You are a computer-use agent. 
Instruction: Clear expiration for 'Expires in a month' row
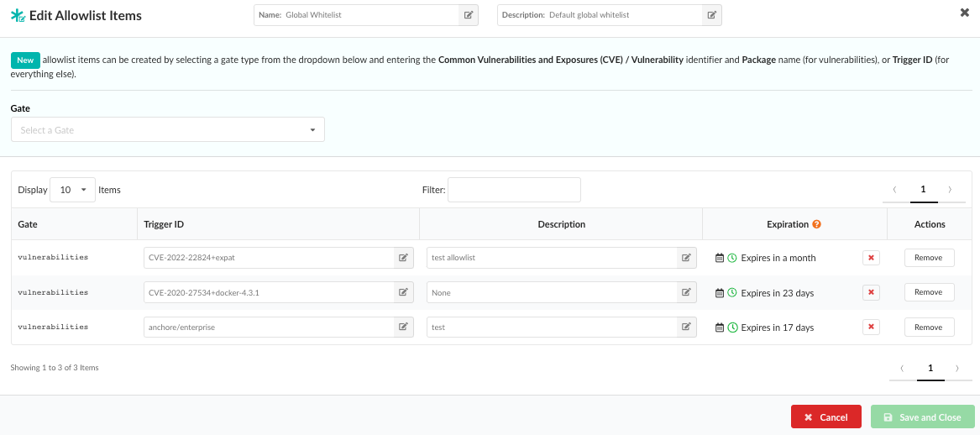(x=871, y=258)
